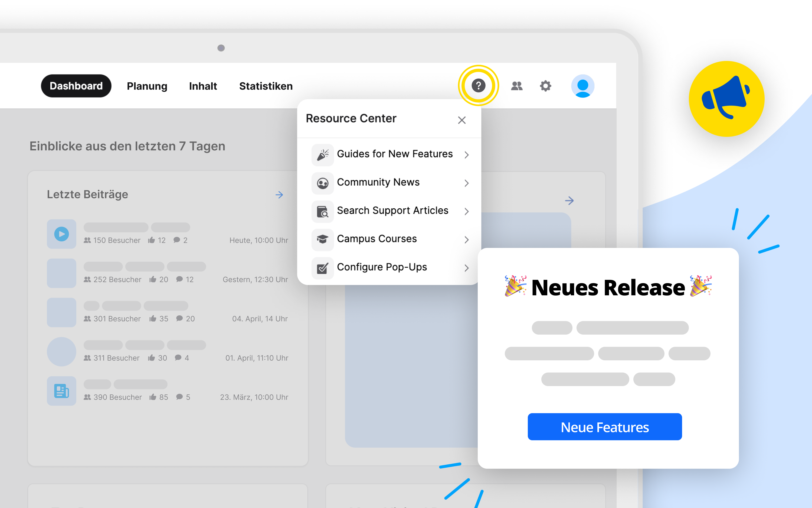Open the video post thumbnail with play icon

[61, 234]
